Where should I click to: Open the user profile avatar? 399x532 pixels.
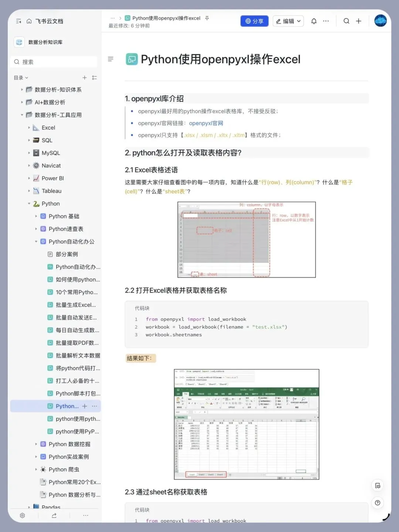pyautogui.click(x=380, y=21)
